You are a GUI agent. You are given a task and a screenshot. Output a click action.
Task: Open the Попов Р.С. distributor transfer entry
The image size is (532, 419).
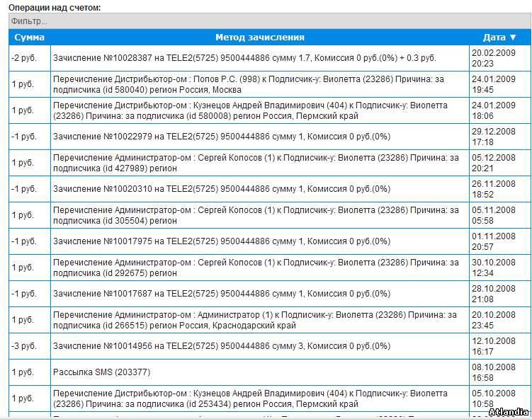coord(244,85)
